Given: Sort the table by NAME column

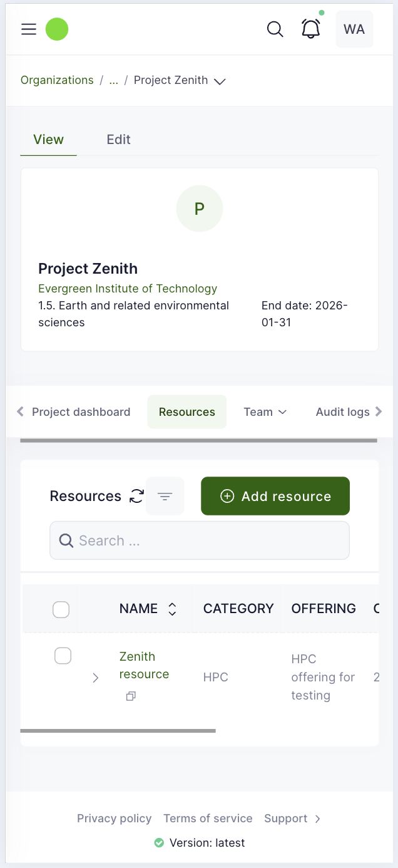Looking at the screenshot, I should coord(172,609).
